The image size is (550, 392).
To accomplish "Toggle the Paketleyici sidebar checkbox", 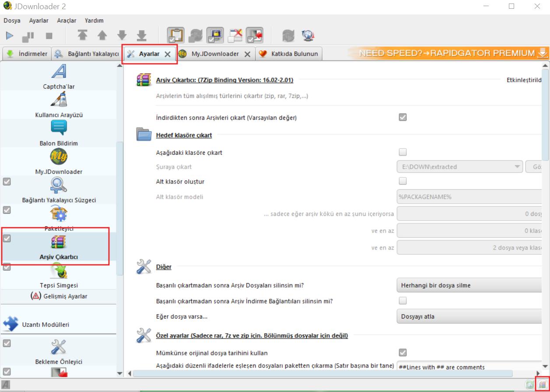I will tap(7, 210).
